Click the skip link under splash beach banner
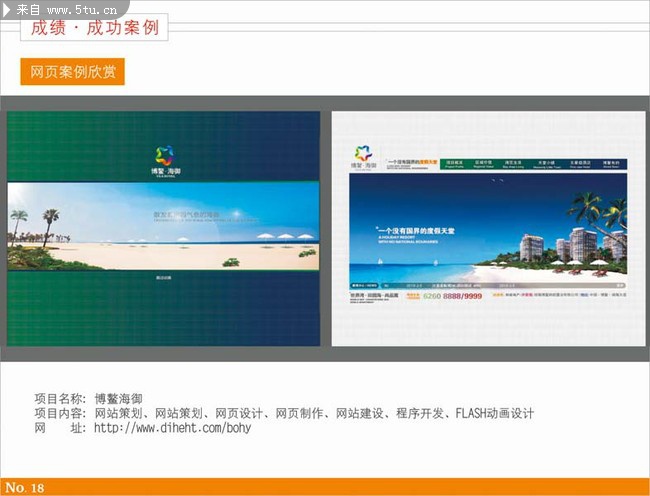This screenshot has width=650, height=496. click(x=164, y=275)
